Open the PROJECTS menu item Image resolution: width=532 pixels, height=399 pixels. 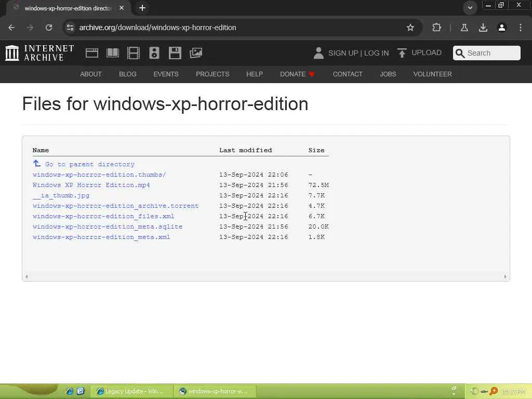tap(212, 74)
